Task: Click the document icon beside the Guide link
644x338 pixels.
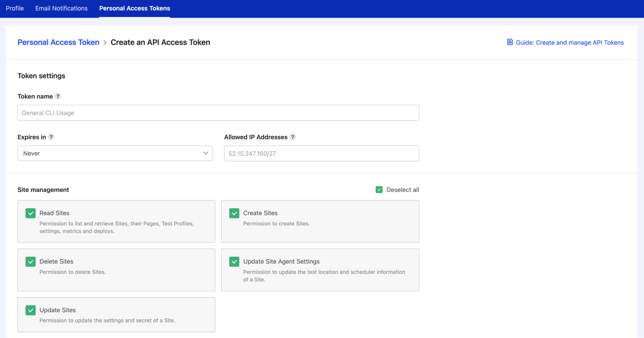Action: tap(509, 42)
